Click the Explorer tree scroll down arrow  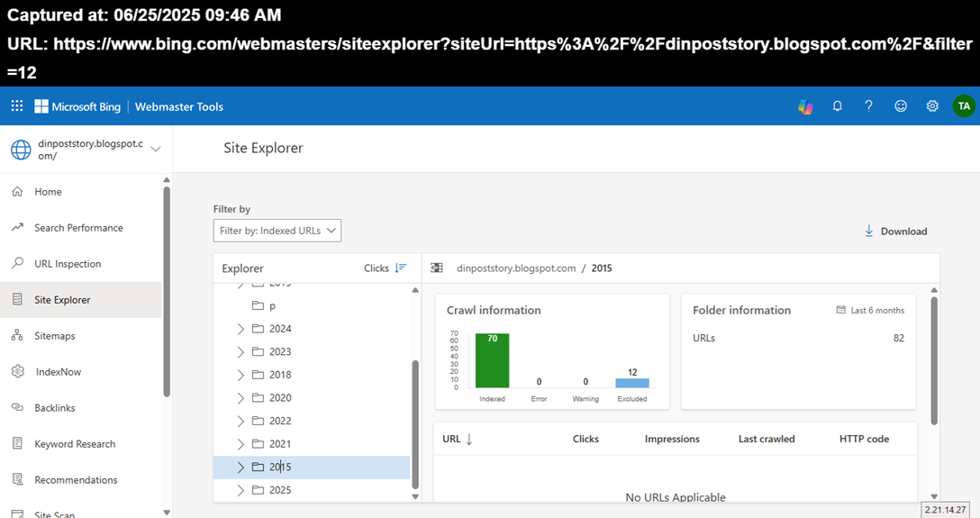(x=415, y=496)
